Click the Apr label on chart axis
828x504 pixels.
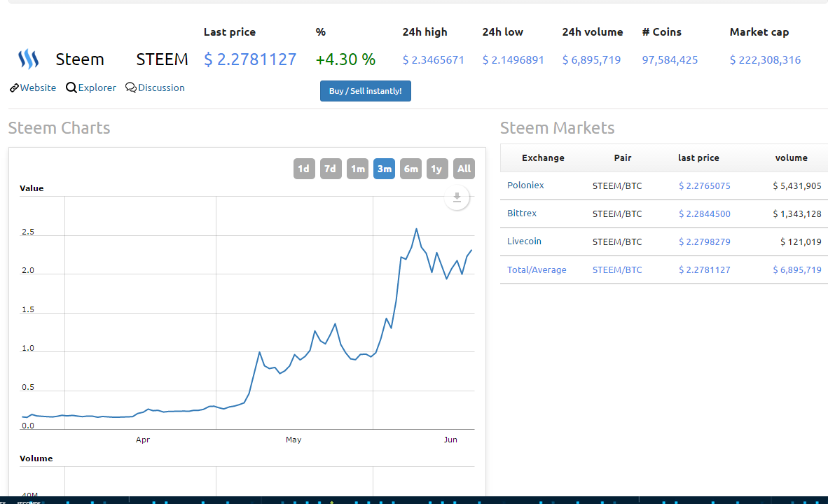[x=143, y=440]
